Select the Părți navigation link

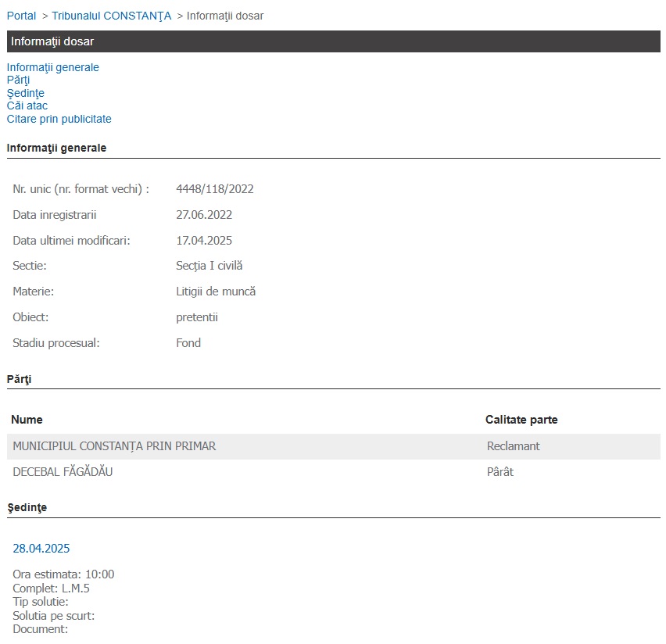click(x=18, y=80)
